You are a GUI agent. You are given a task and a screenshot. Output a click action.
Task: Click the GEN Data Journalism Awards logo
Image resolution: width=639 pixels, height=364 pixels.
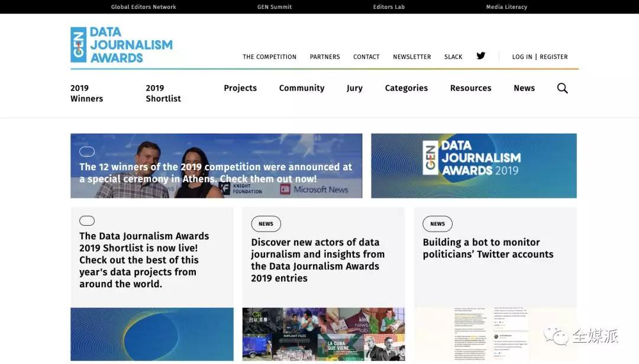pos(121,45)
